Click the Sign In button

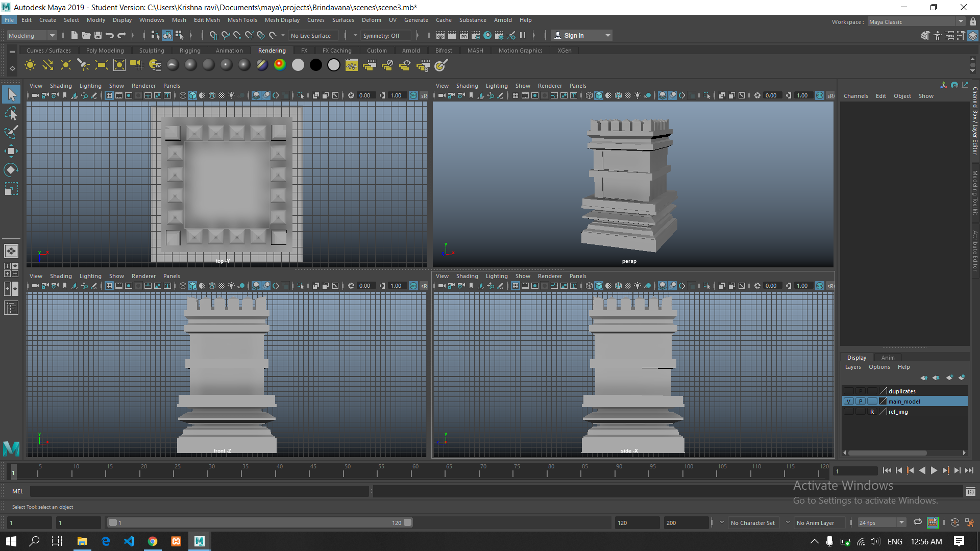(x=581, y=35)
